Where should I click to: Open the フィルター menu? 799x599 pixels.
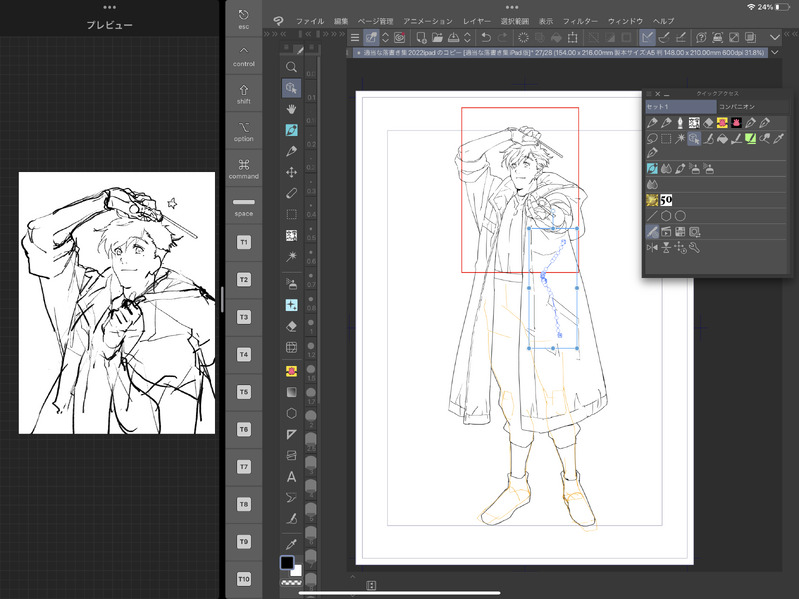(x=580, y=21)
